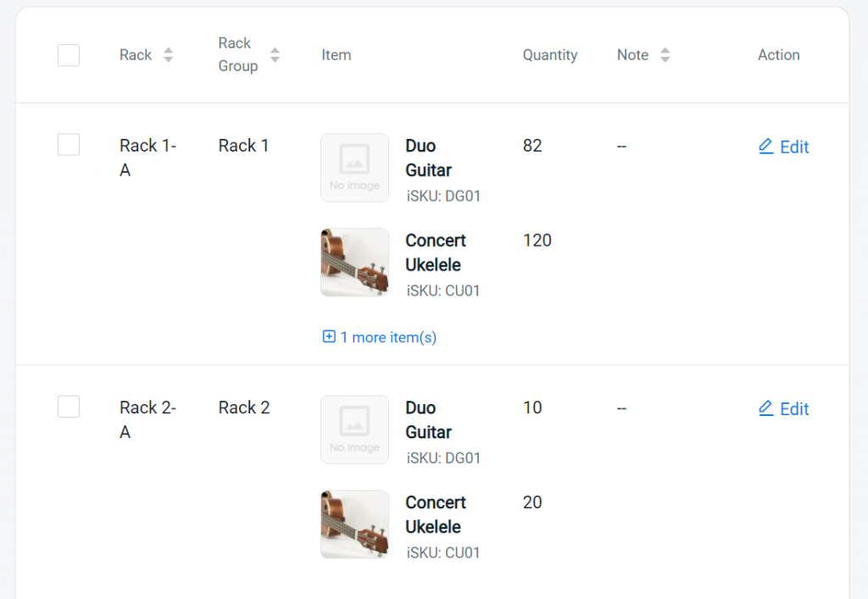Click the Quantity column header

[549, 55]
